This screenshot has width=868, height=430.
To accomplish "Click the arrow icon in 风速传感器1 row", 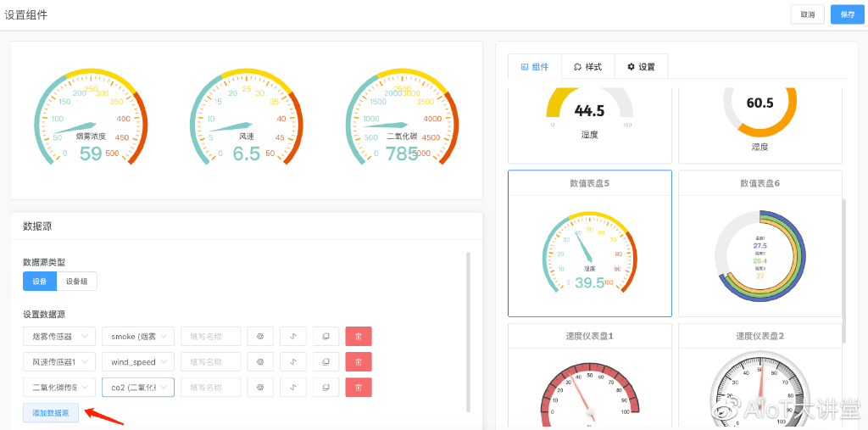I will pyautogui.click(x=293, y=362).
